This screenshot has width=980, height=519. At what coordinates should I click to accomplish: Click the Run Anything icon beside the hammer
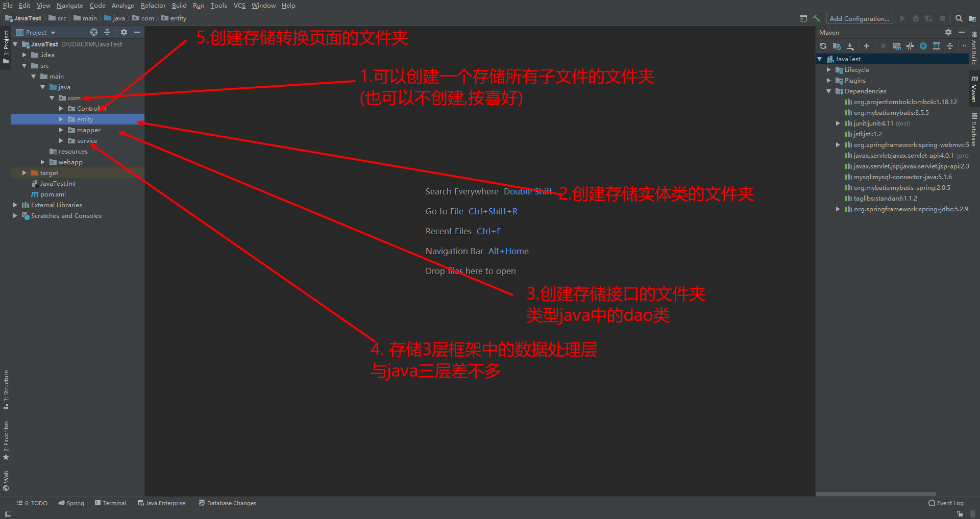point(803,18)
